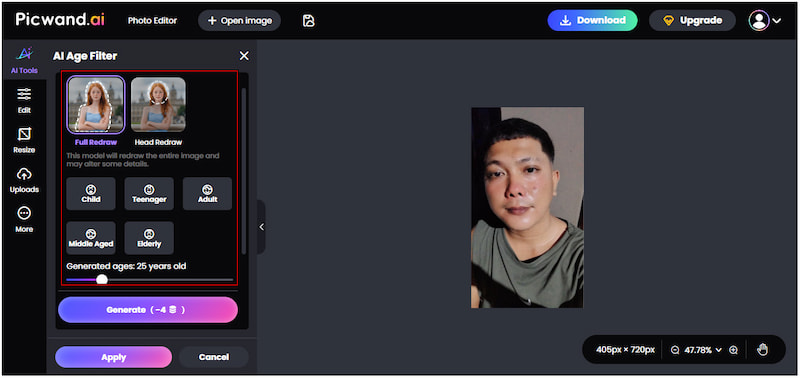This screenshot has height=378, width=800.
Task: Zoom out with the minus magnifier
Action: [675, 350]
